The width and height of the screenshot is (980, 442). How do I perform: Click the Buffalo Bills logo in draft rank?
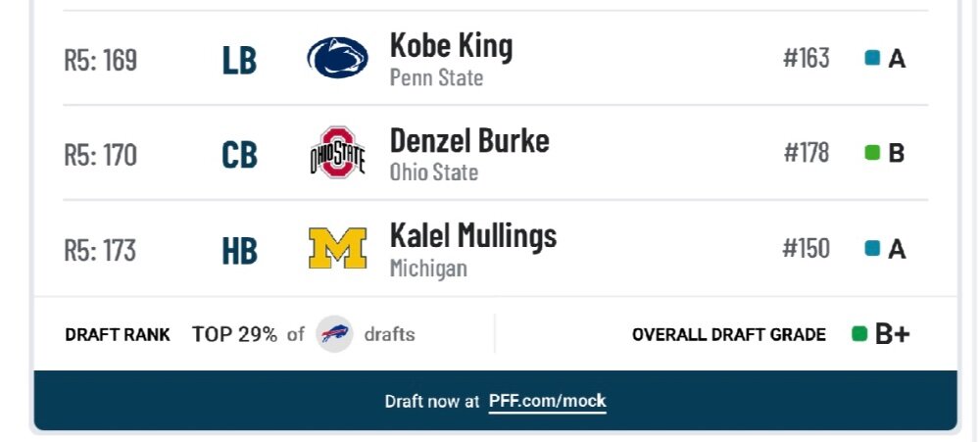click(334, 334)
